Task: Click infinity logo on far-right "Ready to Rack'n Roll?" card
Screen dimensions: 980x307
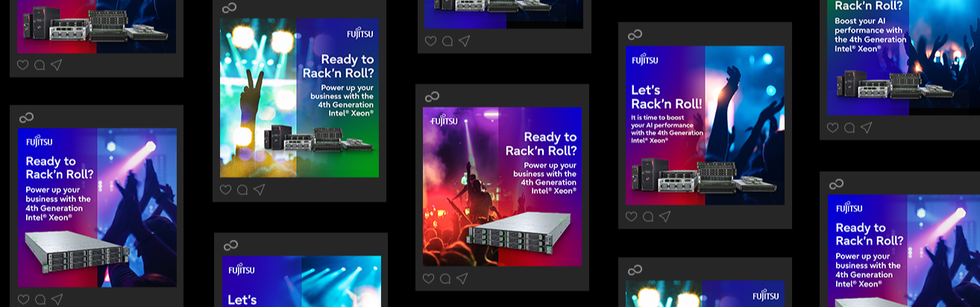Action: pyautogui.click(x=836, y=184)
